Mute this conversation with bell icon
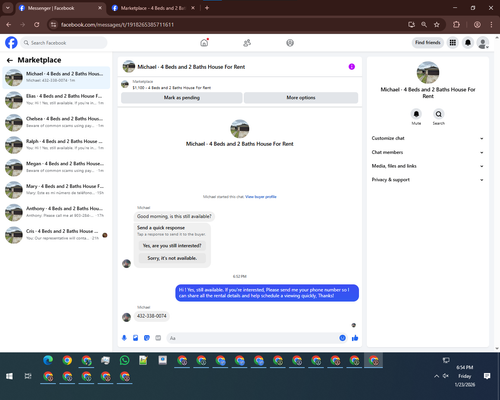This screenshot has width=500, height=400. pos(416,114)
